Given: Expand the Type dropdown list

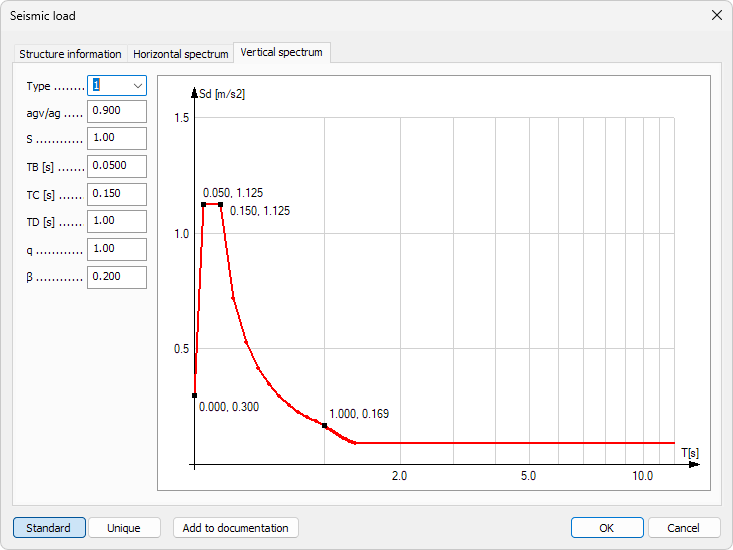Looking at the screenshot, I should click(x=137, y=86).
